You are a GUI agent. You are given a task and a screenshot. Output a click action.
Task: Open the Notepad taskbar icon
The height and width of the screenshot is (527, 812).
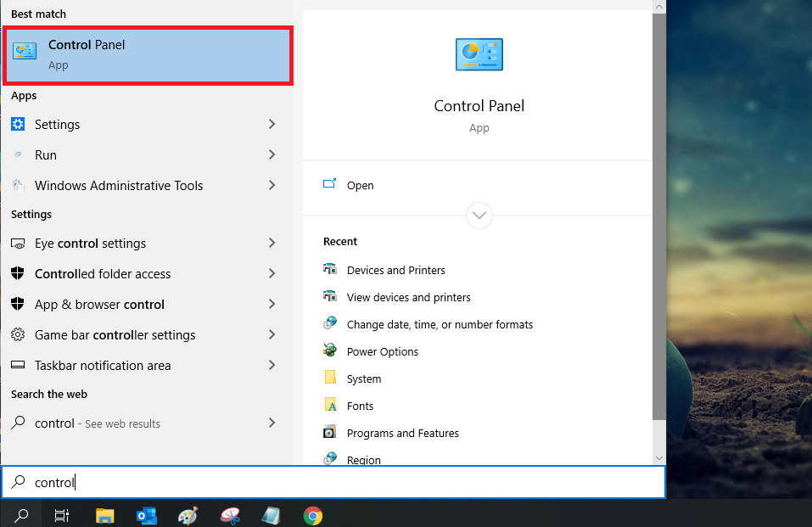pyautogui.click(x=271, y=515)
